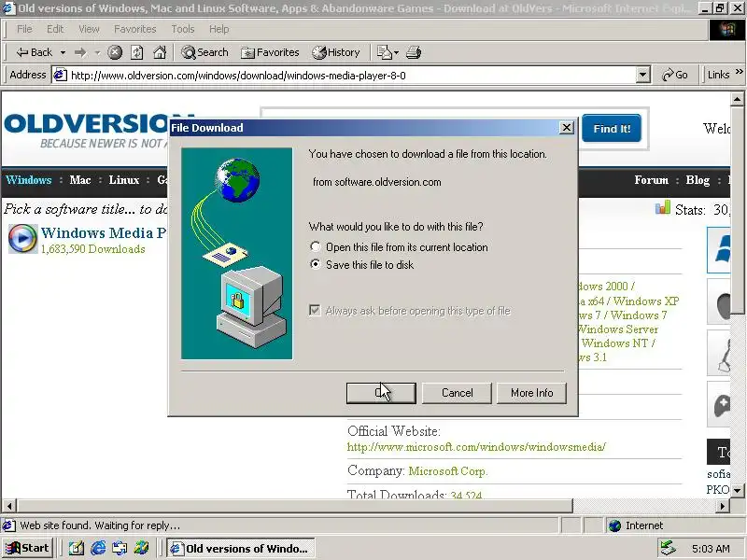Screen dimensions: 747x560
Task: Open the Favorites menu
Action: 134,29
